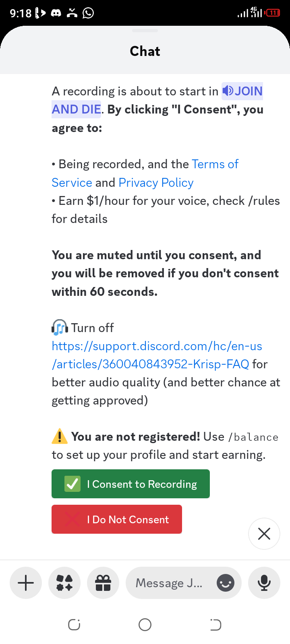Open the apps launcher icon

[64, 583]
